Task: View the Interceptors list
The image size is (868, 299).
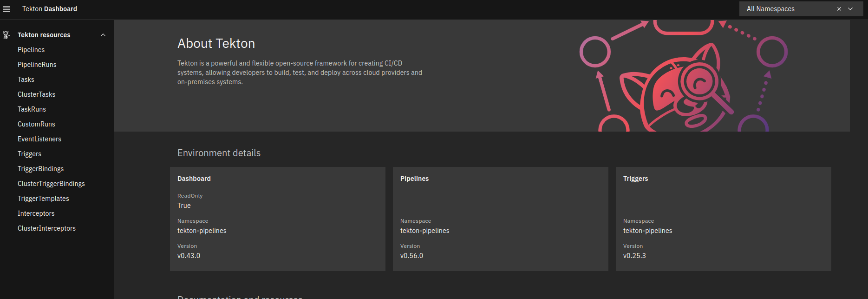Action: click(x=36, y=213)
